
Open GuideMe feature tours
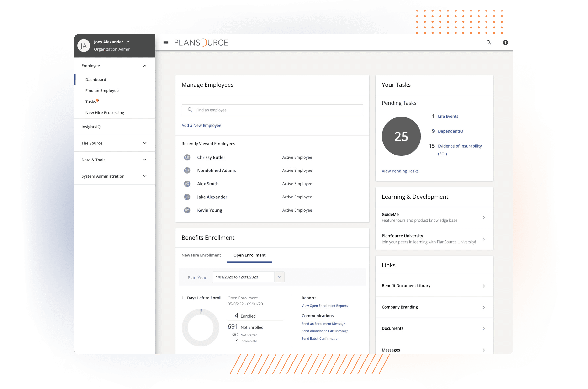click(434, 217)
